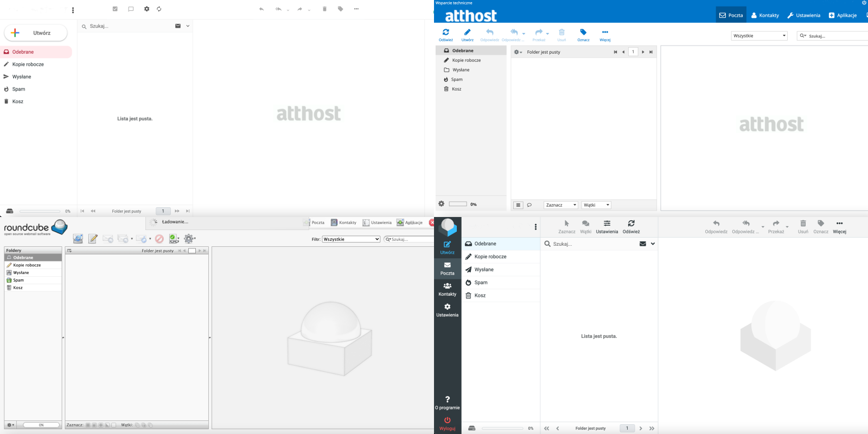Toggle list view button in blue atthost list footer
This screenshot has width=868, height=434.
click(x=518, y=205)
